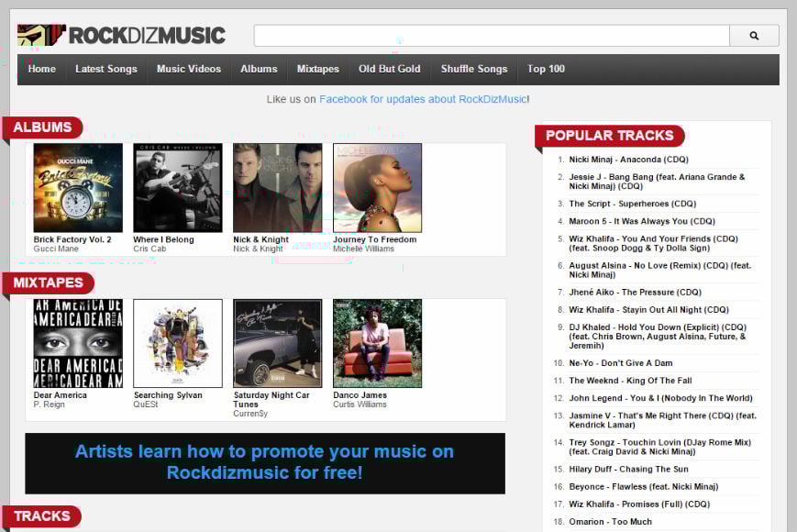Click the Where I Belong title link
Image resolution: width=797 pixels, height=532 pixels.
pyautogui.click(x=163, y=239)
